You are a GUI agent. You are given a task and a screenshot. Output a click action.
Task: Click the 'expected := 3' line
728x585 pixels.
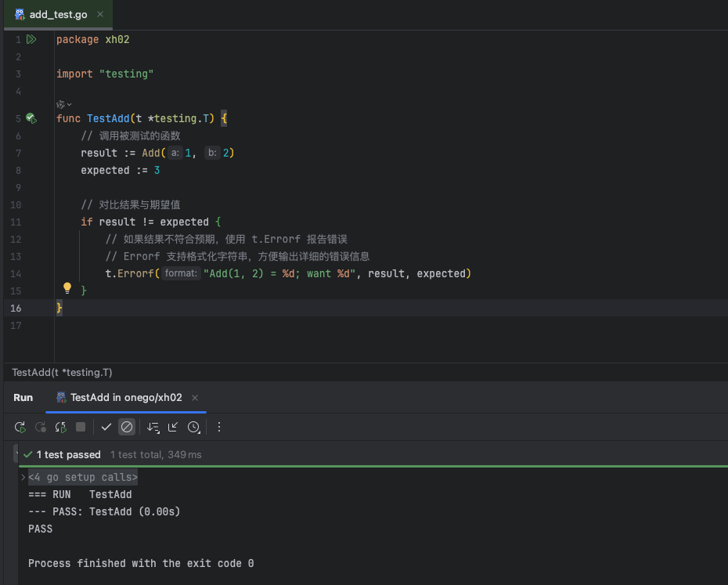tap(121, 170)
